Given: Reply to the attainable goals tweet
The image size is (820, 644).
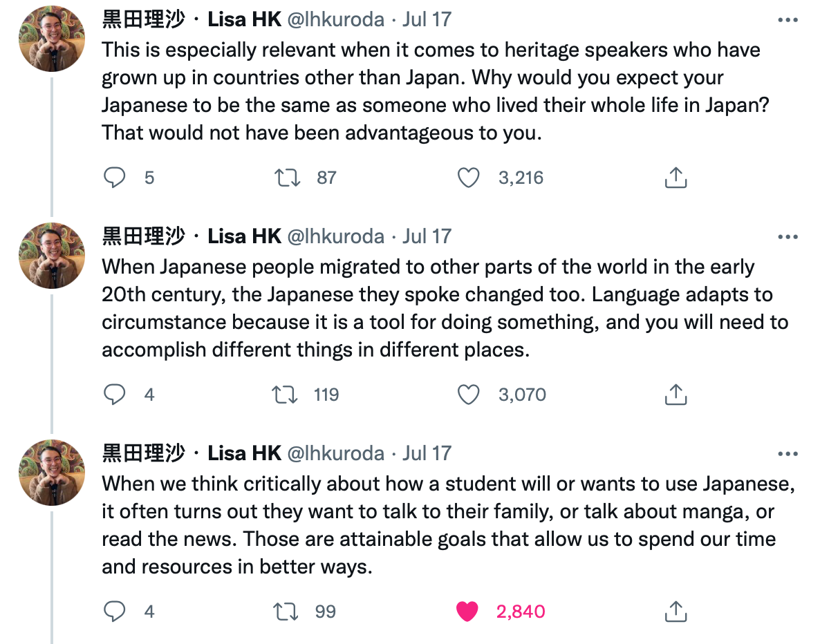Looking at the screenshot, I should coord(114,612).
